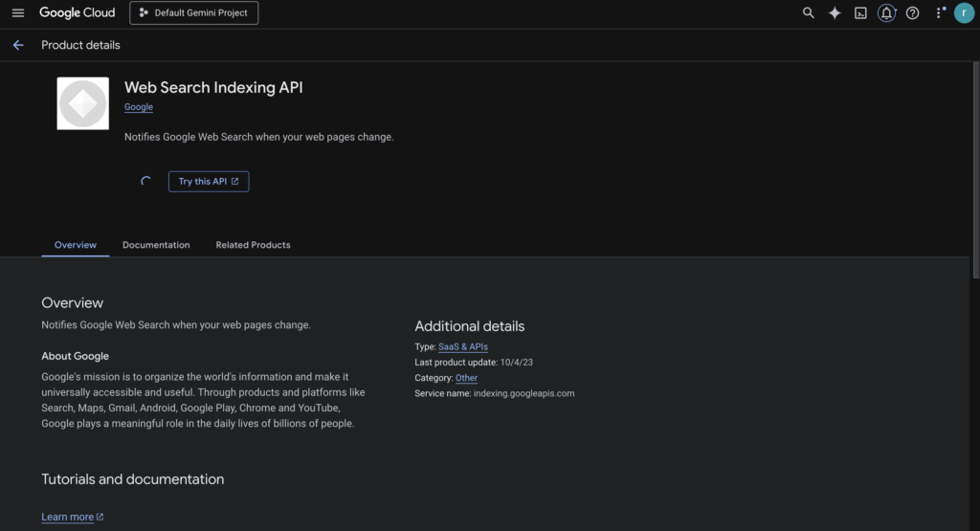
Task: Open the help question mark menu
Action: 912,13
